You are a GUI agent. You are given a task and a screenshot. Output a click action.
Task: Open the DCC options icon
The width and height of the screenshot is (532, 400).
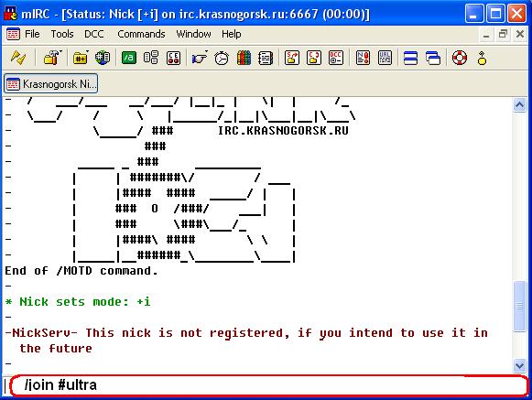coord(336,58)
